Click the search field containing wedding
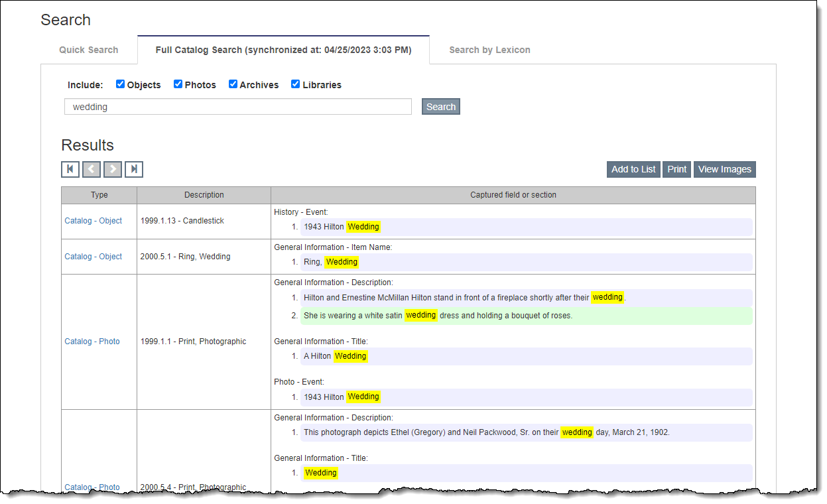The width and height of the screenshot is (827, 504). pyautogui.click(x=238, y=107)
